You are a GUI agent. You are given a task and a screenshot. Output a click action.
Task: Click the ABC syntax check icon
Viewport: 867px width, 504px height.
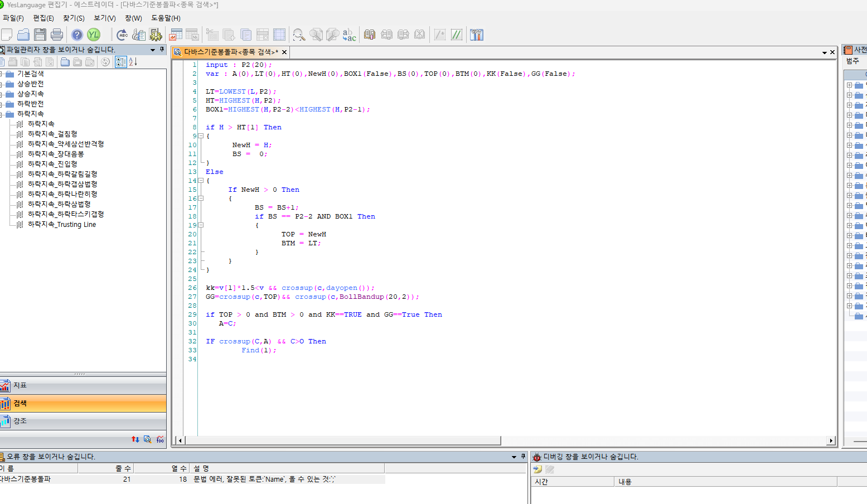tap(122, 35)
